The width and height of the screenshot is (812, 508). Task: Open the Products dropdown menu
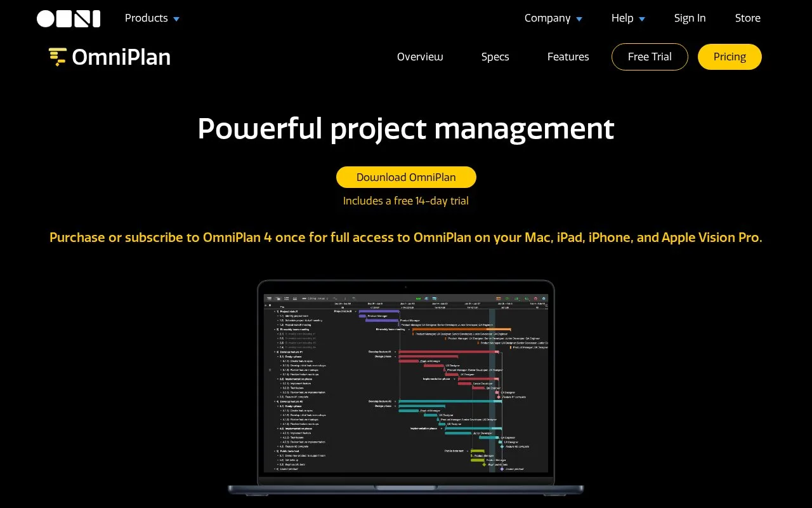[x=152, y=18]
